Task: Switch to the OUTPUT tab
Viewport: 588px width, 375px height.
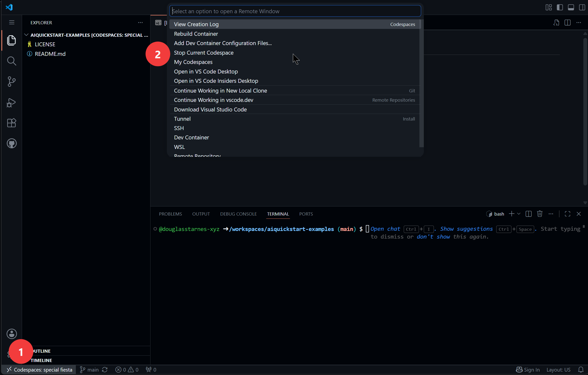Action: 201,214
